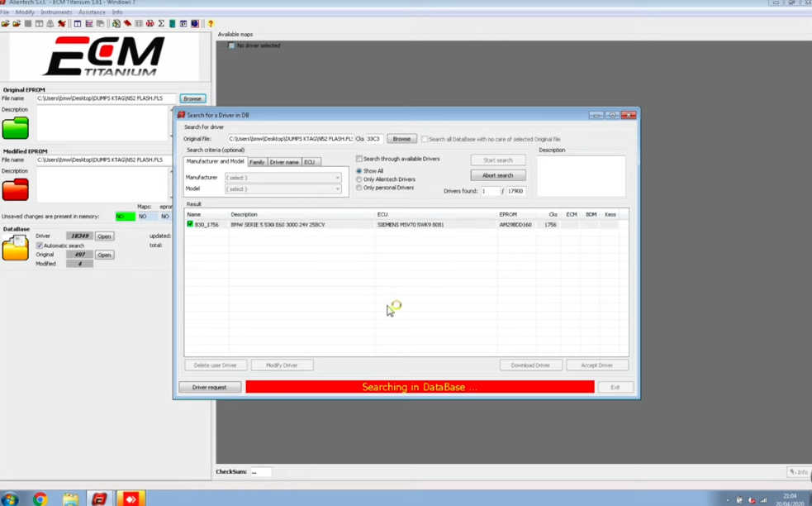
Task: Click the Abort search button
Action: pyautogui.click(x=497, y=175)
